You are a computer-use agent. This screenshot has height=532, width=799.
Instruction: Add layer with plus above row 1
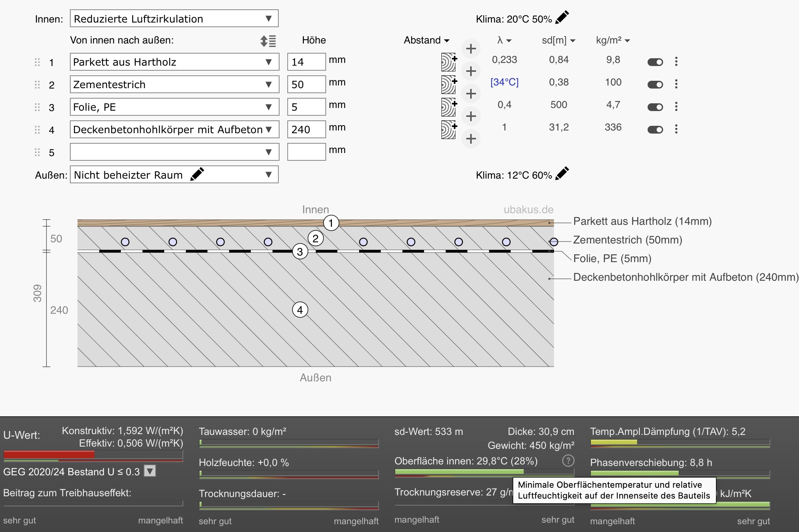[x=471, y=49]
